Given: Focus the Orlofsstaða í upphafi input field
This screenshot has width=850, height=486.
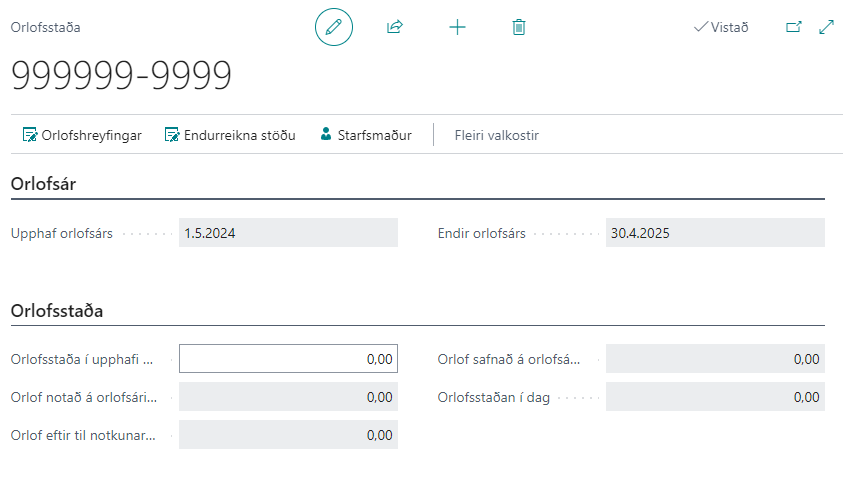Looking at the screenshot, I should 288,359.
